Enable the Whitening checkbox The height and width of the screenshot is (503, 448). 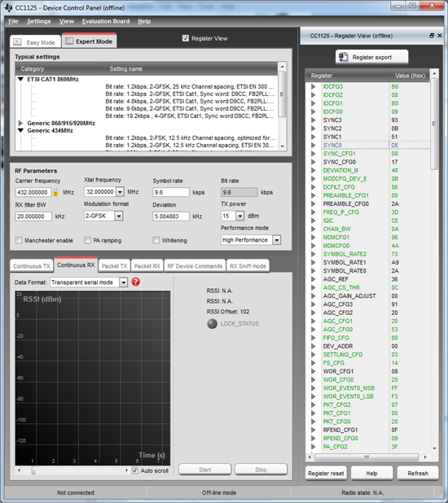[156, 240]
